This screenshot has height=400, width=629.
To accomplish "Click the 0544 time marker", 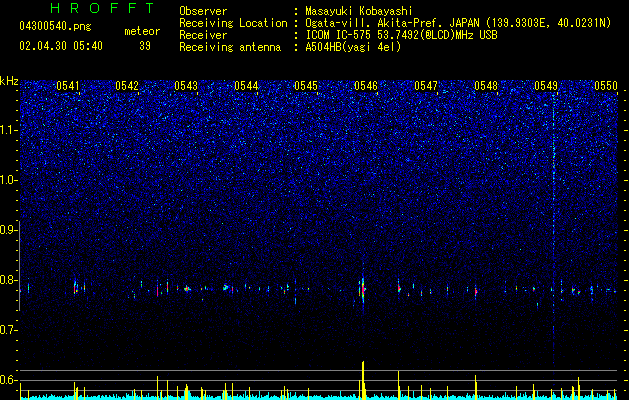I will pyautogui.click(x=246, y=85).
